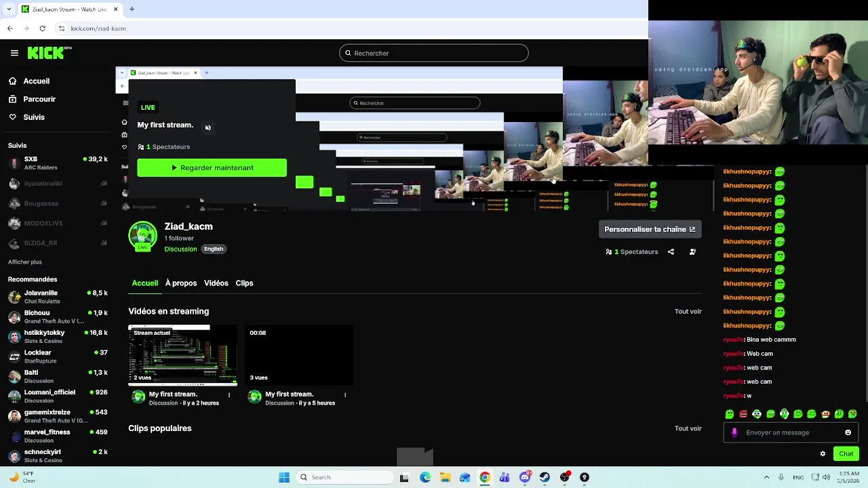Reload the page with the refresh icon
Screen dimensions: 868x488
point(42,28)
